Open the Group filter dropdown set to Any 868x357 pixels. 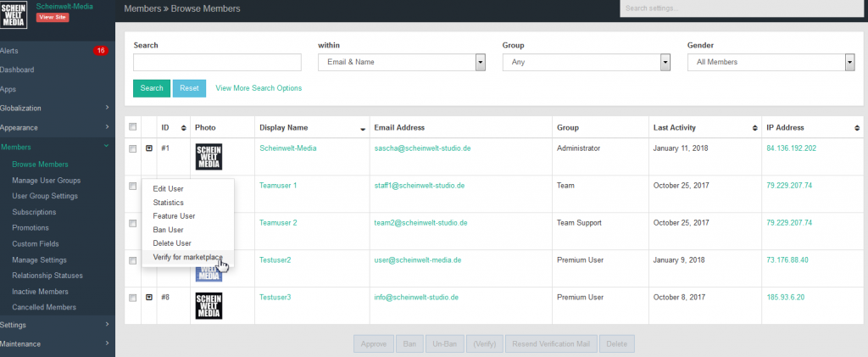click(x=586, y=62)
